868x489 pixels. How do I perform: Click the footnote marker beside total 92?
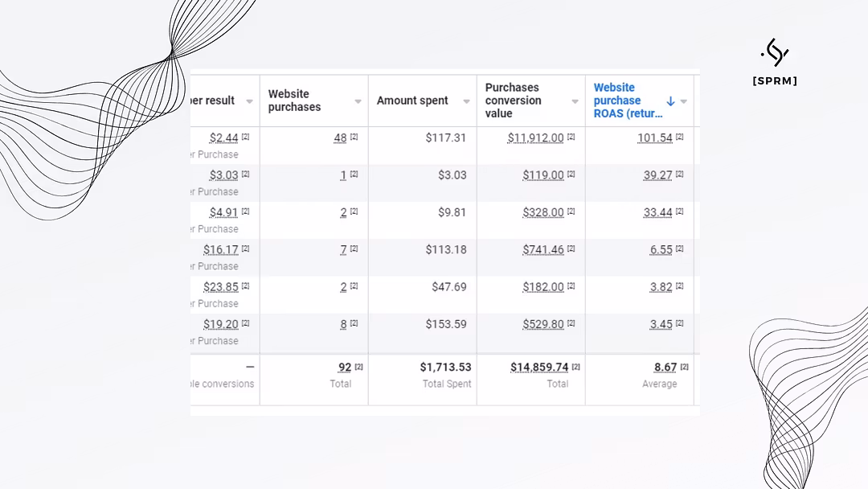359,367
